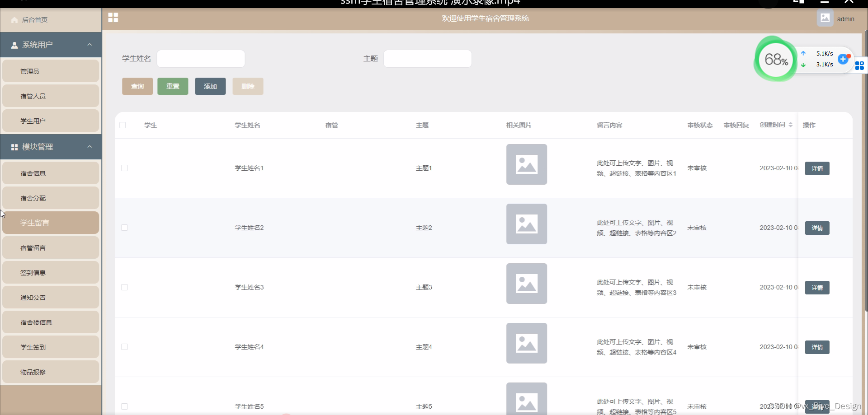This screenshot has height=415, width=868.
Task: Click the blue plus icon in speed widget
Action: pos(843,59)
